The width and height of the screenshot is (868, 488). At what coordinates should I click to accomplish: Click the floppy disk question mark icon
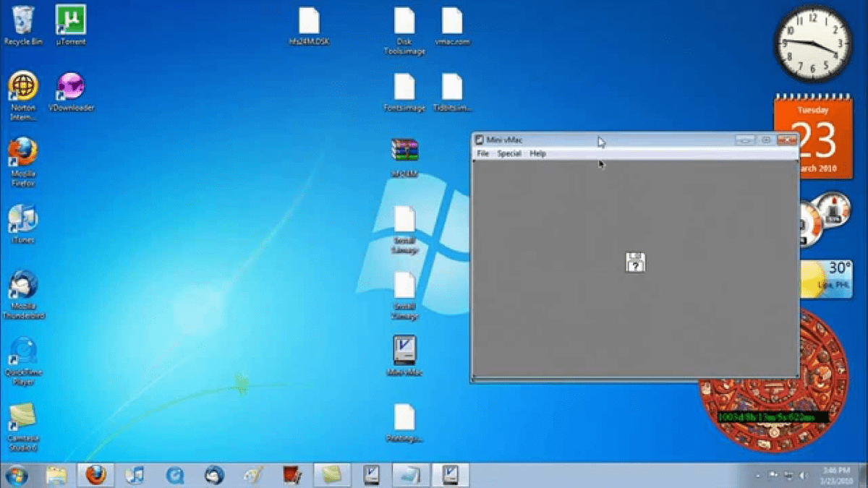pos(635,262)
